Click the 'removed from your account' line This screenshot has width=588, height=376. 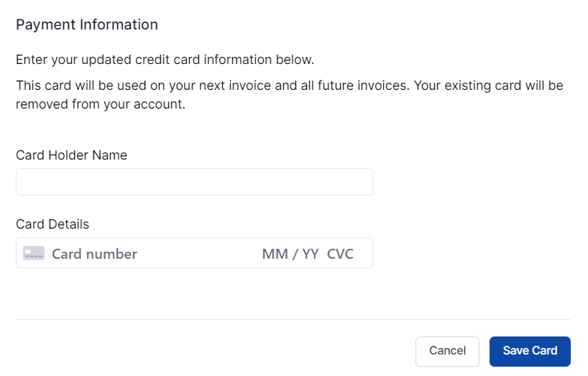(x=101, y=104)
